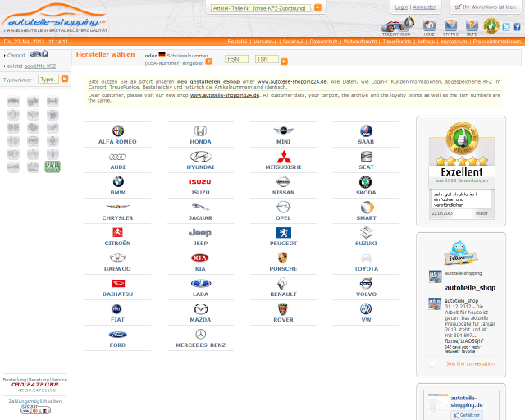Viewport: 525px width, 420px height.
Task: Open the Teilekatalog car icon in the header
Action: (x=397, y=26)
